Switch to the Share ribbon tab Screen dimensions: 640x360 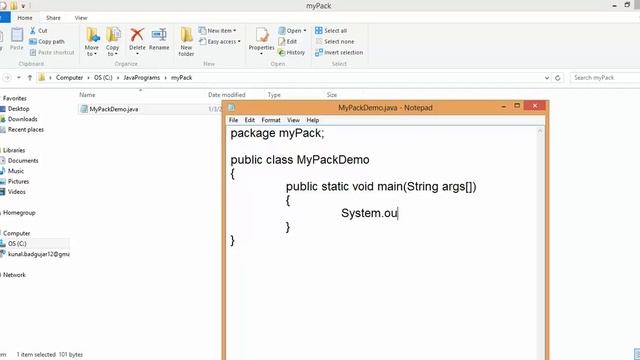[53, 18]
